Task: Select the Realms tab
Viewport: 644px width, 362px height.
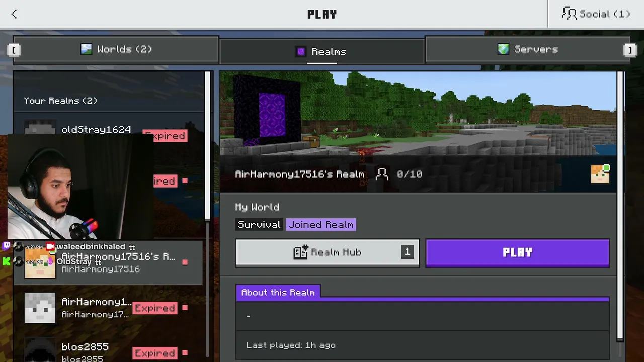Action: pyautogui.click(x=322, y=51)
